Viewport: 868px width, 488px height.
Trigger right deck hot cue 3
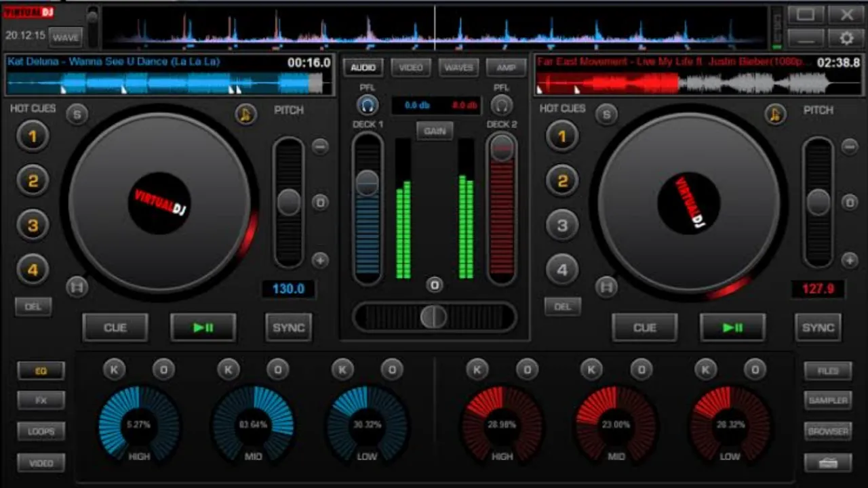click(562, 225)
